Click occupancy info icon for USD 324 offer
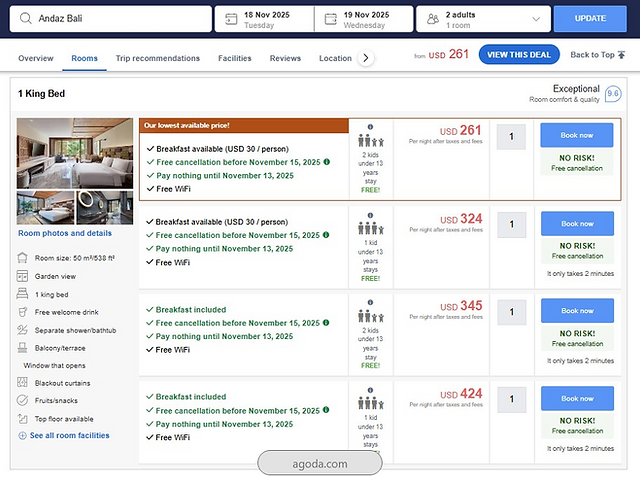This screenshot has width=640, height=483. coord(370,215)
